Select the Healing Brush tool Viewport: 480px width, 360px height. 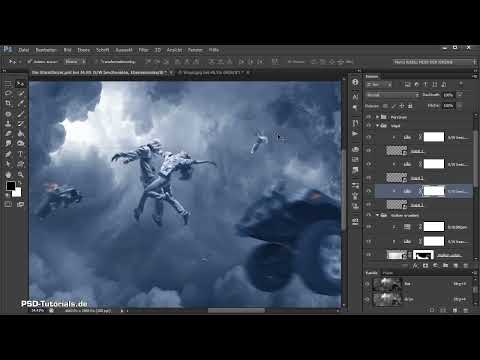coord(8,114)
